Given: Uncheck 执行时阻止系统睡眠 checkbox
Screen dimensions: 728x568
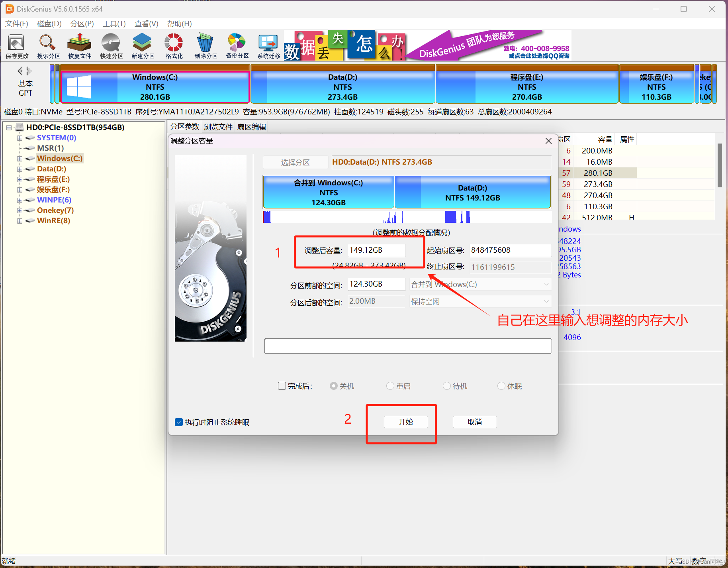Looking at the screenshot, I should (x=179, y=422).
